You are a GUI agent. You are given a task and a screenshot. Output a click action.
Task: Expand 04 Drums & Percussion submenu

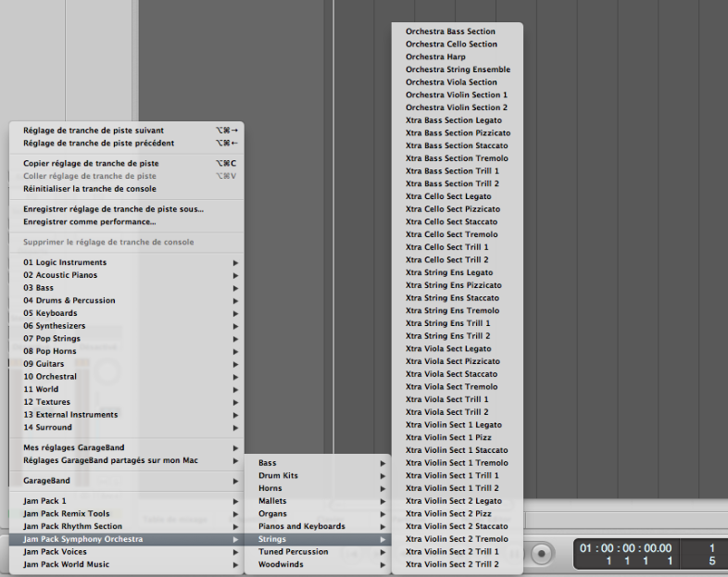pyautogui.click(x=126, y=300)
